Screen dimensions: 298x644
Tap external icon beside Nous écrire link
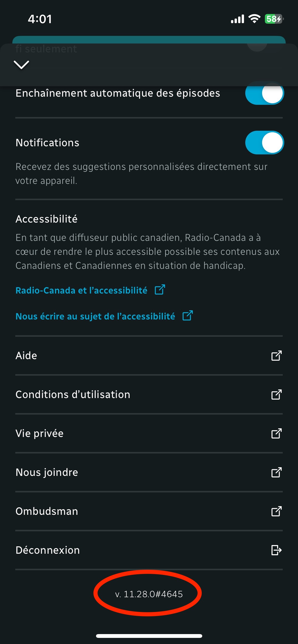188,316
